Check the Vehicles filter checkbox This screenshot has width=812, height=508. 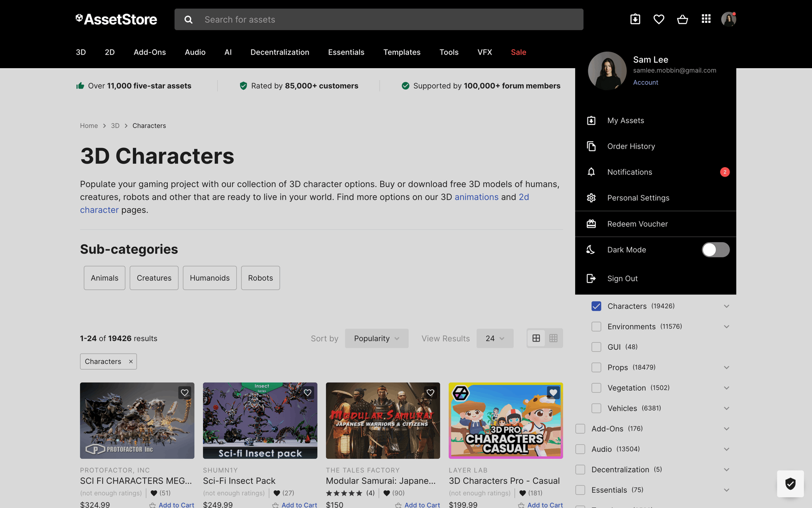pyautogui.click(x=596, y=408)
